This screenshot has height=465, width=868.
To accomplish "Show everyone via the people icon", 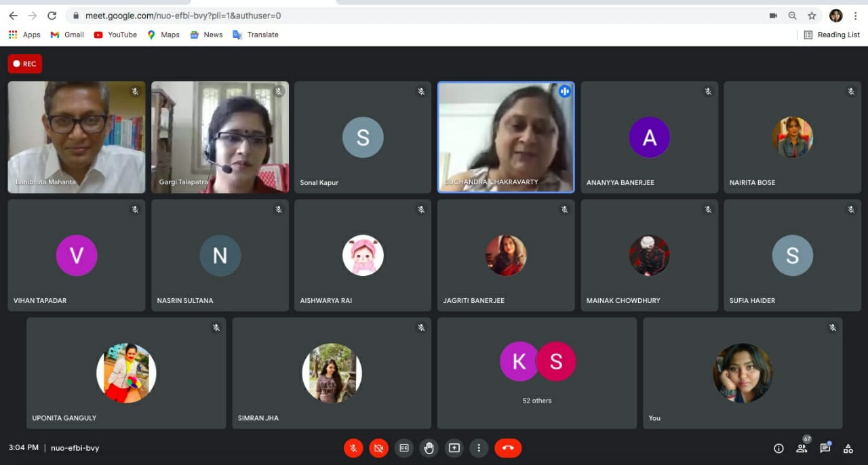I will (x=802, y=448).
